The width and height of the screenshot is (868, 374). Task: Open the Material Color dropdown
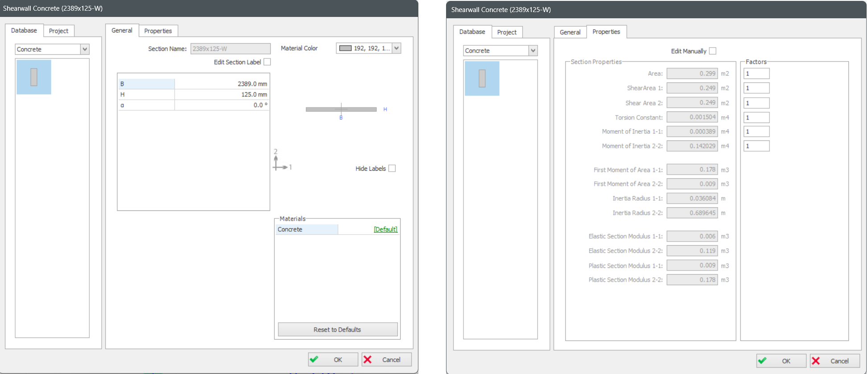(396, 48)
